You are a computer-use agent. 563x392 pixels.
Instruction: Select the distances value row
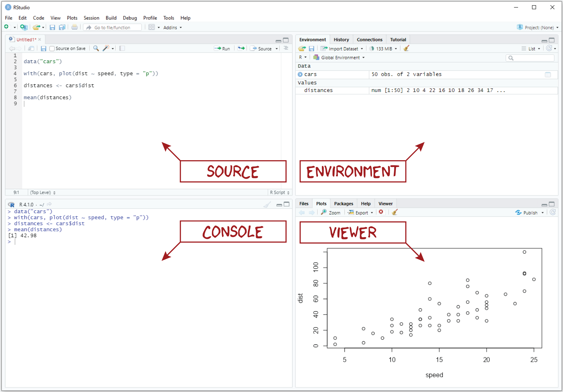pos(427,90)
